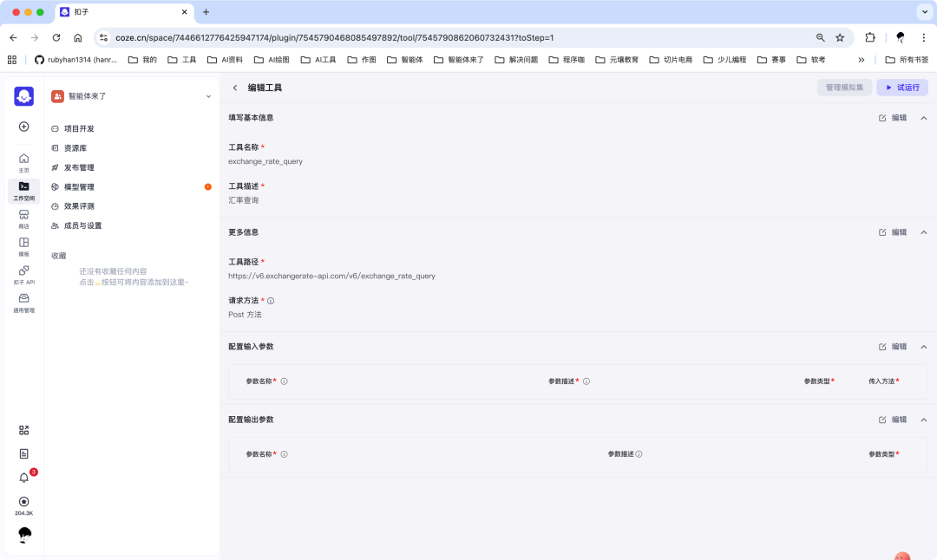
Task: Open a new browser tab
Action: pos(206,12)
